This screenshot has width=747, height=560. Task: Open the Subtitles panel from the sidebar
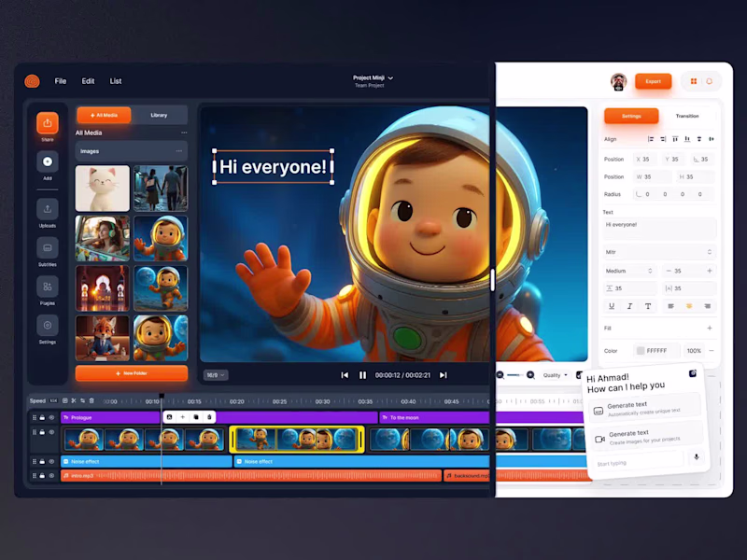click(46, 247)
